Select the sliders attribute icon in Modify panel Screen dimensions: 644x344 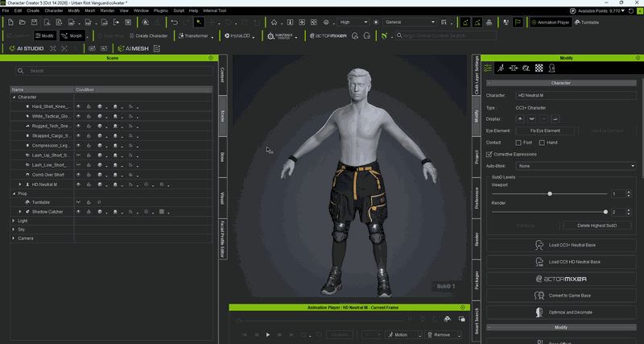(x=488, y=68)
